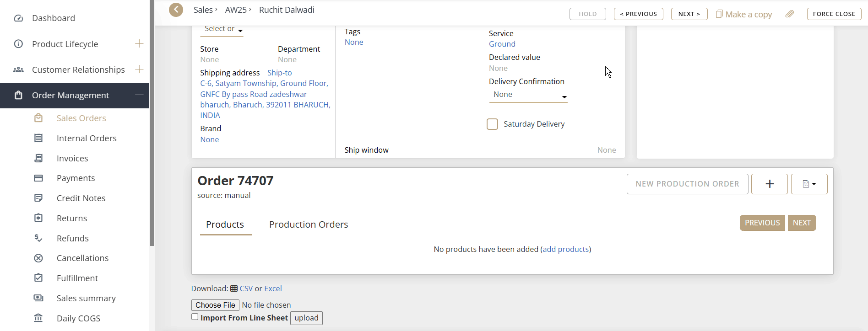Click the Invoices icon in sidebar
This screenshot has width=868, height=331.
tap(38, 158)
